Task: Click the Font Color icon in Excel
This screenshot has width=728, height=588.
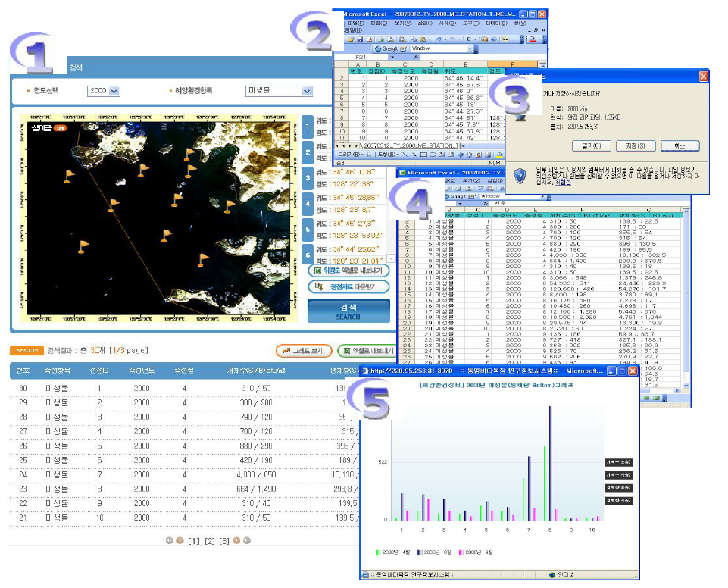Action: (533, 39)
